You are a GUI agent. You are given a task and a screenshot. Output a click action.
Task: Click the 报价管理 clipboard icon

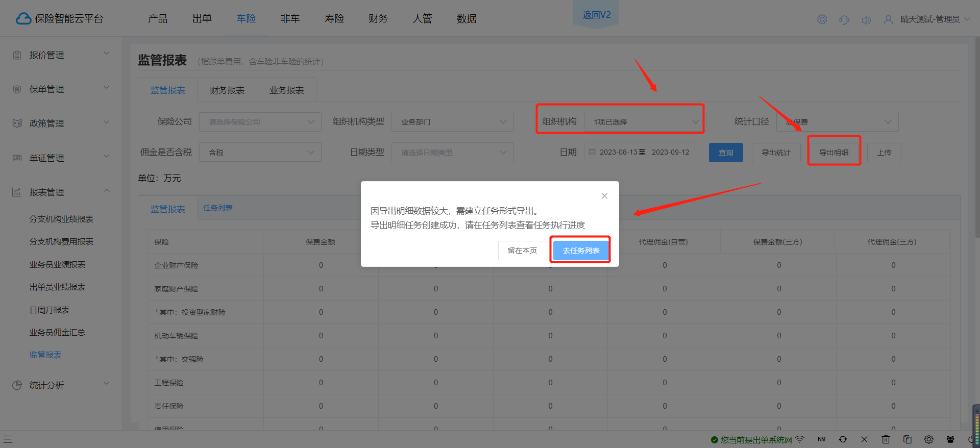pyautogui.click(x=17, y=55)
